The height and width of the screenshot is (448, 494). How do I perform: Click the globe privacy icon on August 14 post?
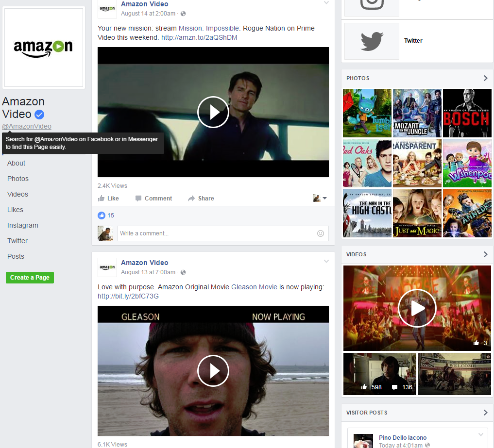point(183,14)
